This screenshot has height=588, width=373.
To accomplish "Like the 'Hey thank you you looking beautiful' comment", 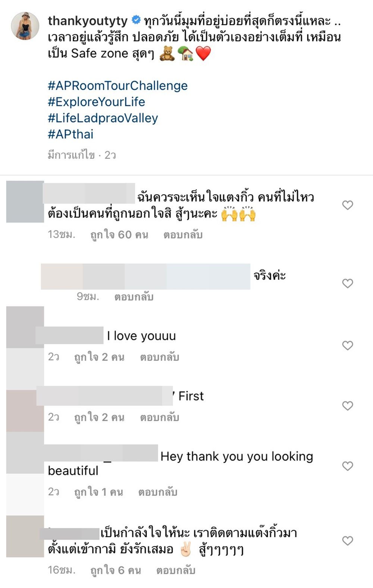I will 348,466.
